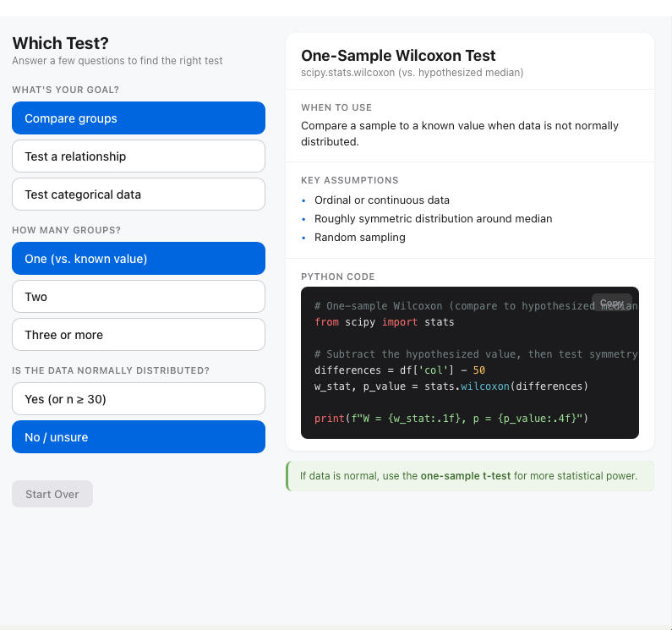Image resolution: width=672 pixels, height=630 pixels.
Task: Choose Test a relationship option
Action: 139,156
